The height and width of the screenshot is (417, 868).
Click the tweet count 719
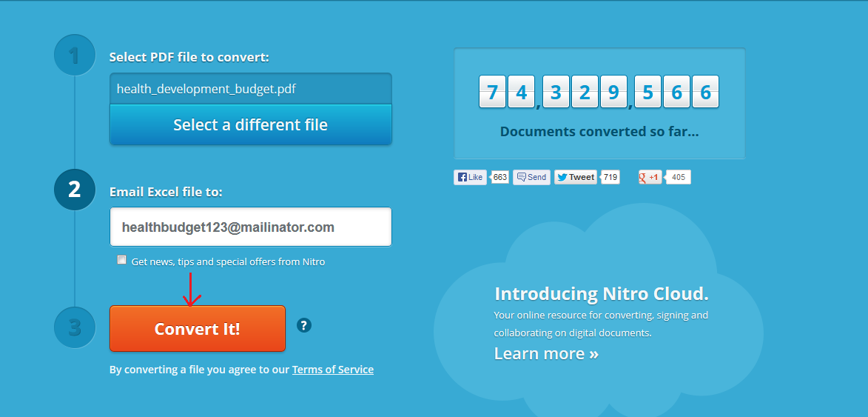610,177
